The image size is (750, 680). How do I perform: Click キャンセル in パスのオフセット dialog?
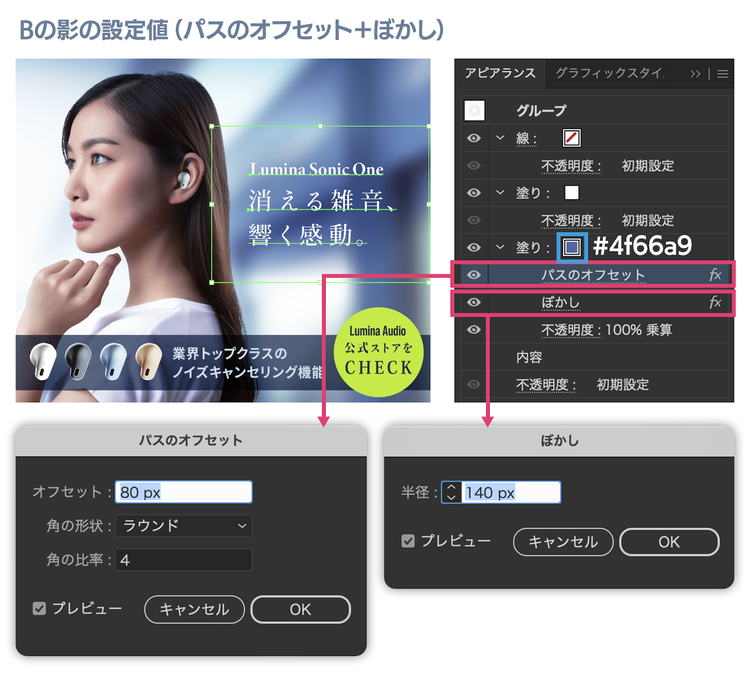tap(194, 609)
